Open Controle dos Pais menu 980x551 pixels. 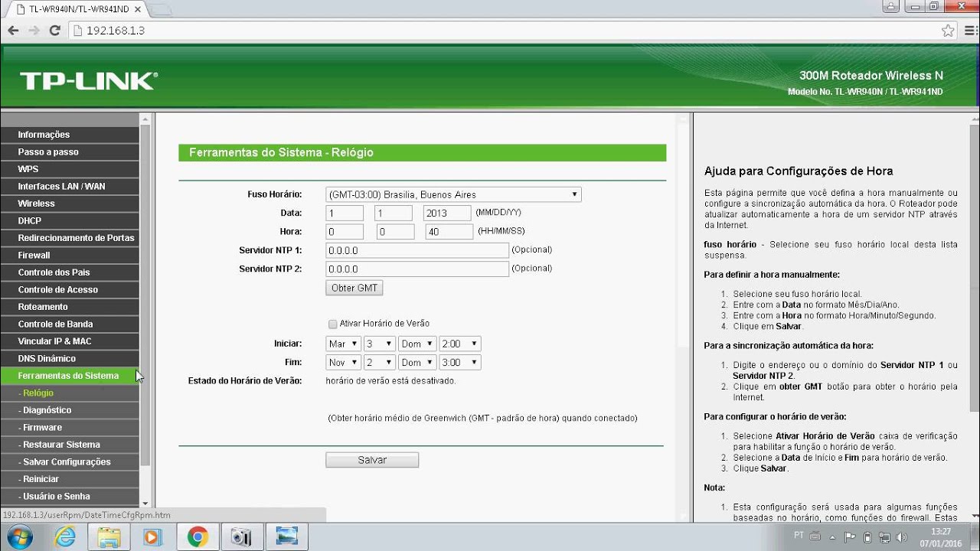[70, 272]
